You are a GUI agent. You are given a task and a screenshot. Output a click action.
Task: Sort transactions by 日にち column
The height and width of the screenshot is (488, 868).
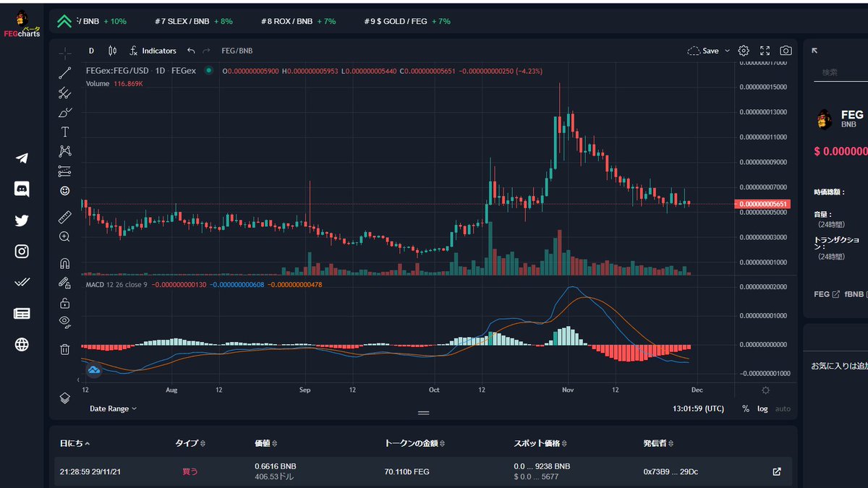tap(75, 443)
